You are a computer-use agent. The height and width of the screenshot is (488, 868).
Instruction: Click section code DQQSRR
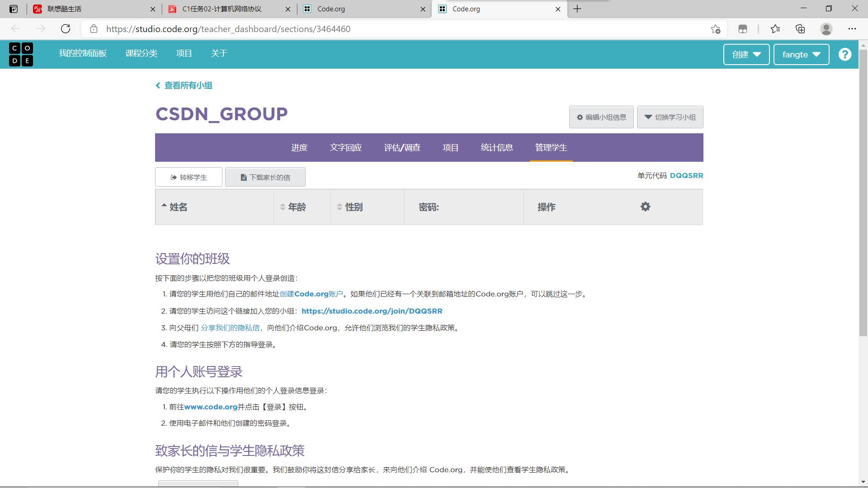pos(686,176)
